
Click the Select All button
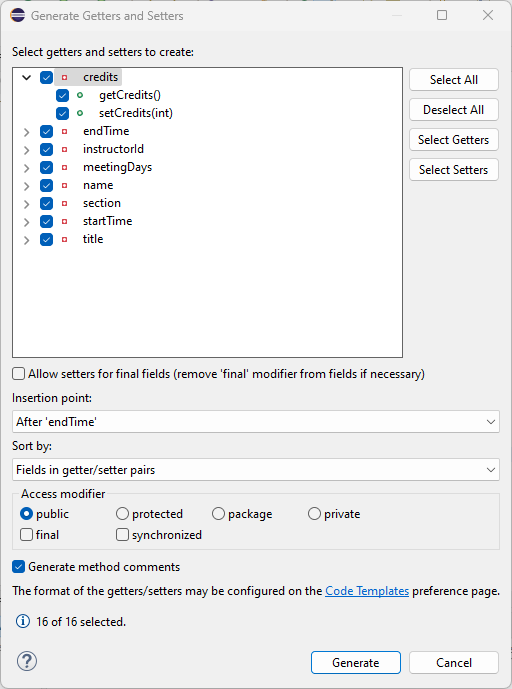pyautogui.click(x=454, y=80)
